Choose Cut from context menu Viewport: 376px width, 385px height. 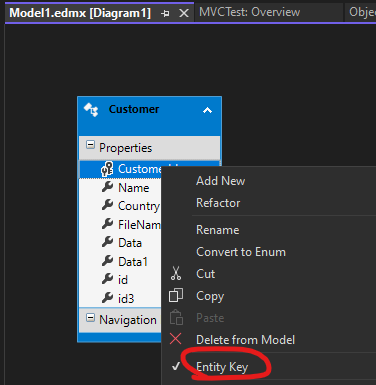[x=205, y=274]
